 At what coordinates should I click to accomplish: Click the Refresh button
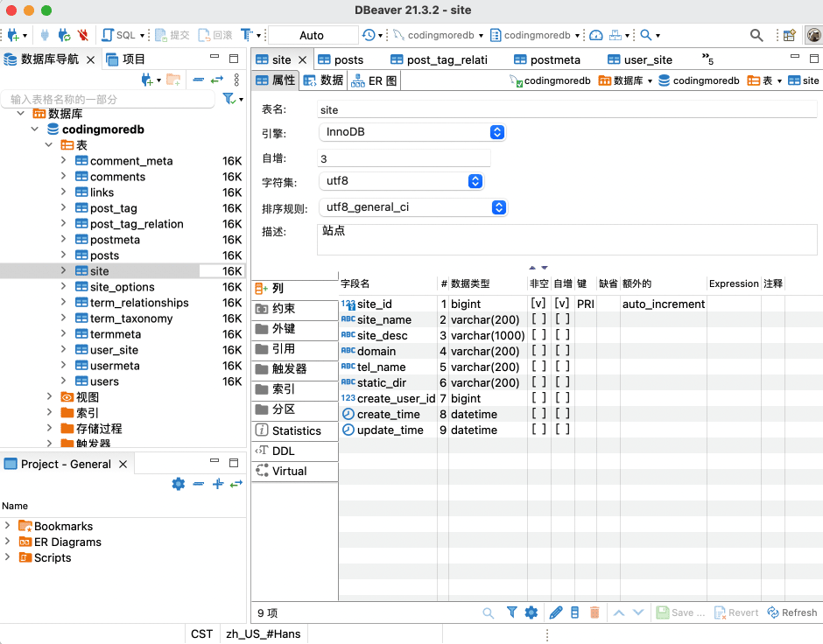tap(791, 612)
